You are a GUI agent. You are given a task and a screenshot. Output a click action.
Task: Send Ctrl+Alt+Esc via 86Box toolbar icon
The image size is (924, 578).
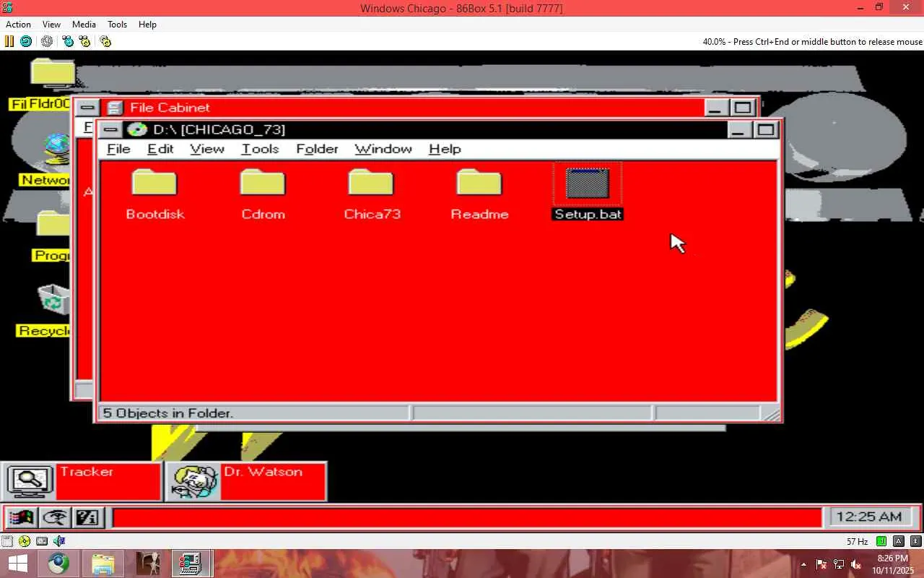pos(84,41)
